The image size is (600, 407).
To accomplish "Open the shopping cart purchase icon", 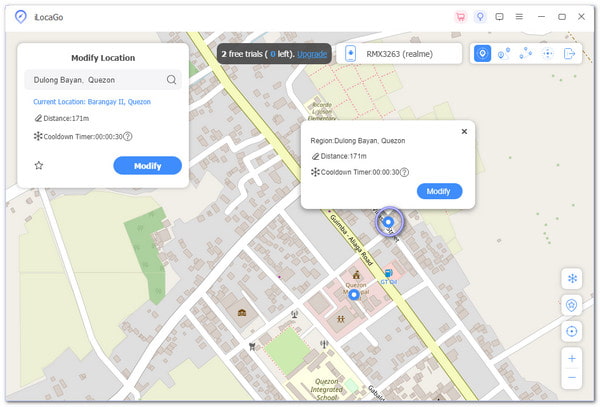I will 461,17.
